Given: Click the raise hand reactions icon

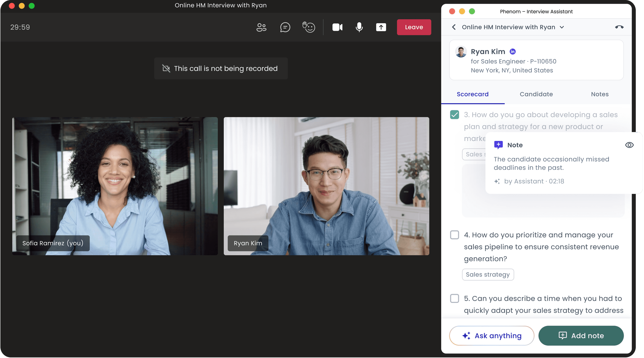Looking at the screenshot, I should (309, 27).
